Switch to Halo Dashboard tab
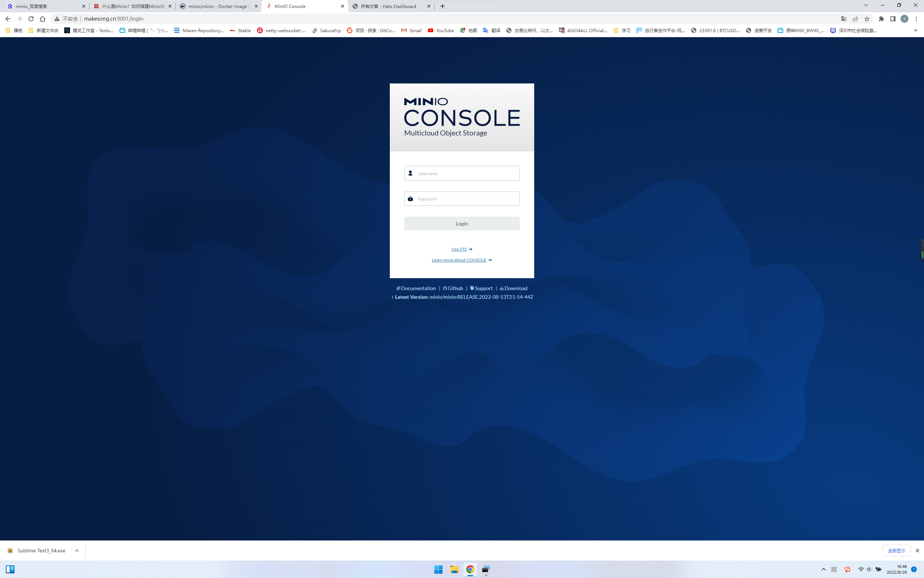This screenshot has width=924, height=578. tap(391, 6)
